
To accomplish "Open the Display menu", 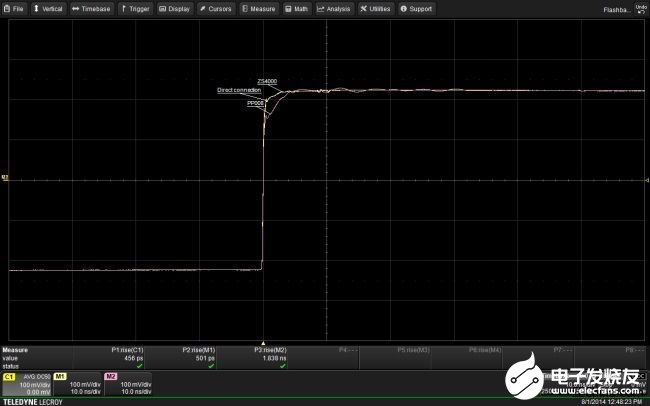I will tap(175, 9).
